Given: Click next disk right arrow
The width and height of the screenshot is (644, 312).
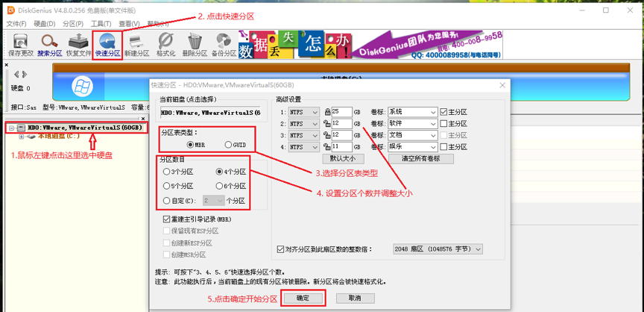Looking at the screenshot, I should [x=25, y=75].
